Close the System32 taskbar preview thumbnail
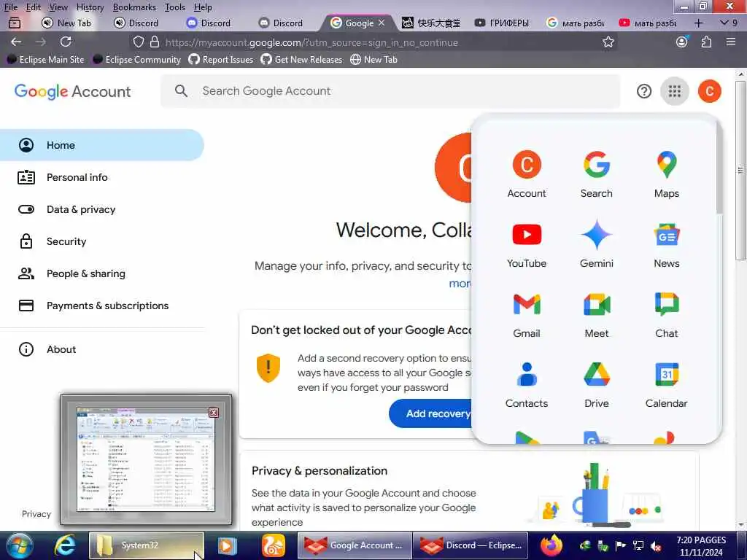The image size is (747, 560). pos(214,413)
